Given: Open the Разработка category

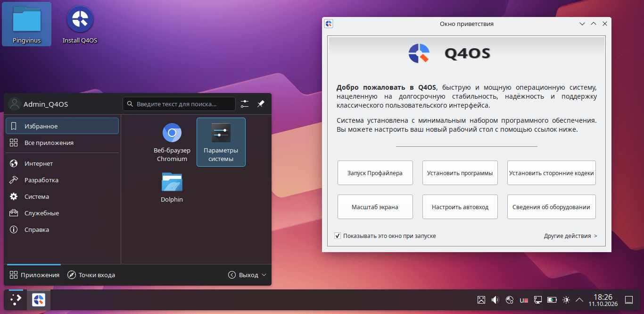Looking at the screenshot, I should [x=62, y=180].
